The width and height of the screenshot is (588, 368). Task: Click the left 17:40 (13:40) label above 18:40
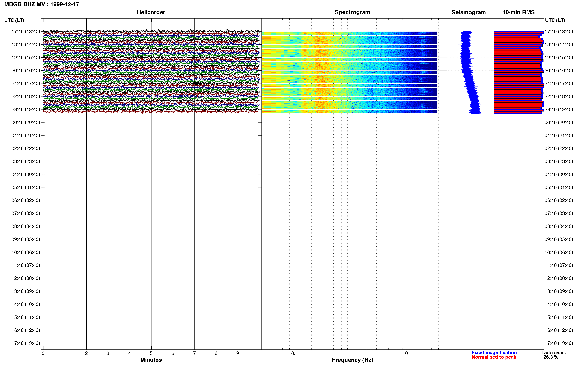click(x=26, y=31)
